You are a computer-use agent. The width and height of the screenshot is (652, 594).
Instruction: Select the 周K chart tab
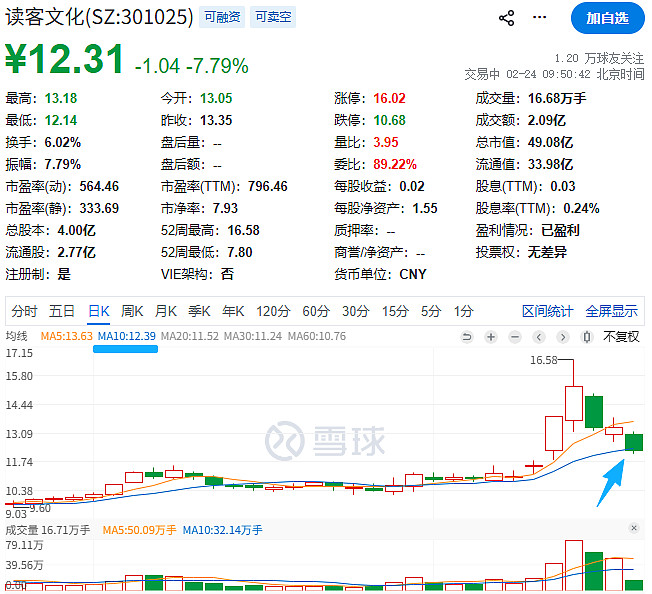132,311
